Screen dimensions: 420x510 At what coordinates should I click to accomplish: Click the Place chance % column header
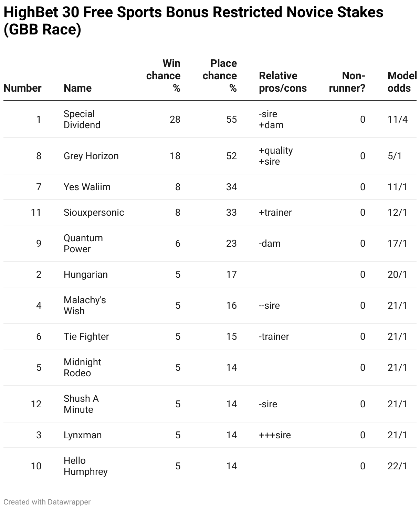pyautogui.click(x=220, y=75)
